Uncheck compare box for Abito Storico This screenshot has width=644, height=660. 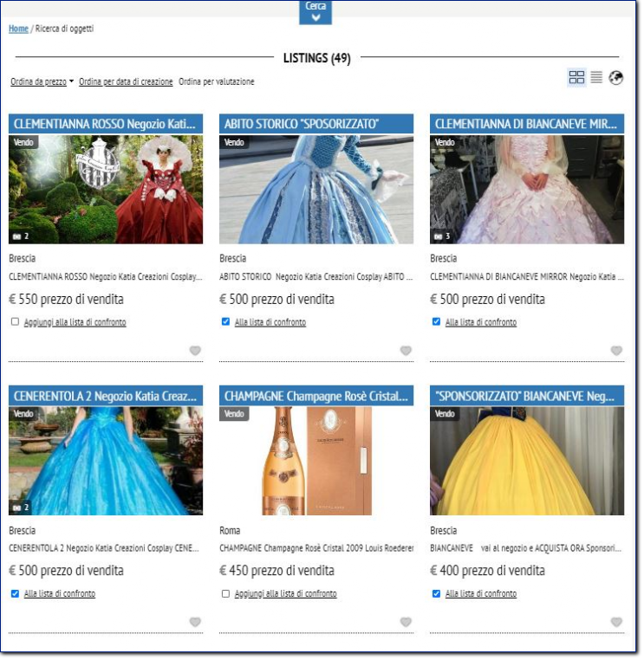click(225, 322)
